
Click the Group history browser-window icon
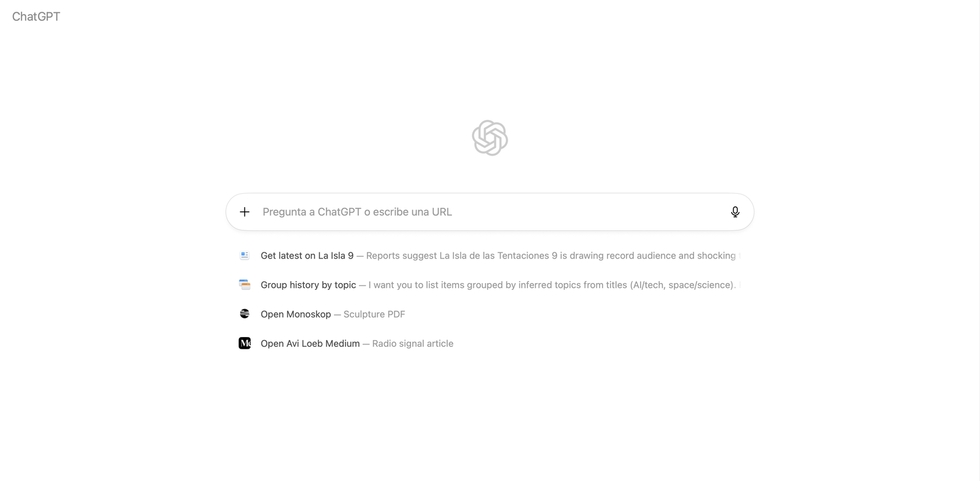coord(244,285)
